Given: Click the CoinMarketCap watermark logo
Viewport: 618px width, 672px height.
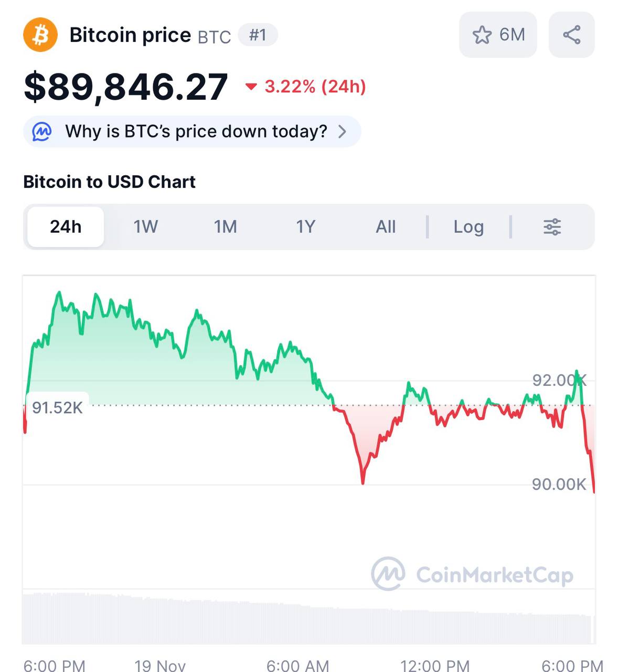Looking at the screenshot, I should tap(388, 574).
